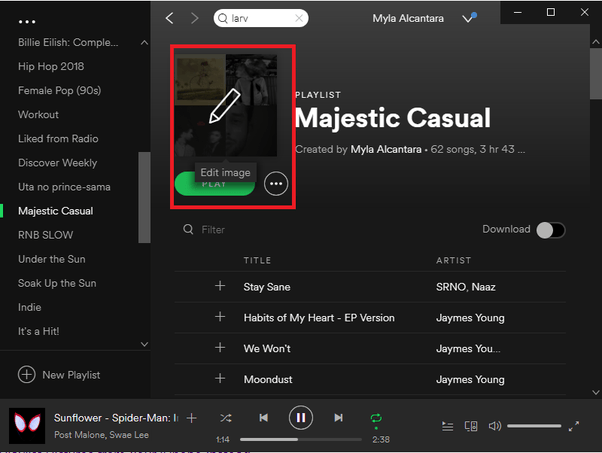602x453 pixels.
Task: Skip to the previous track
Action: point(263,417)
